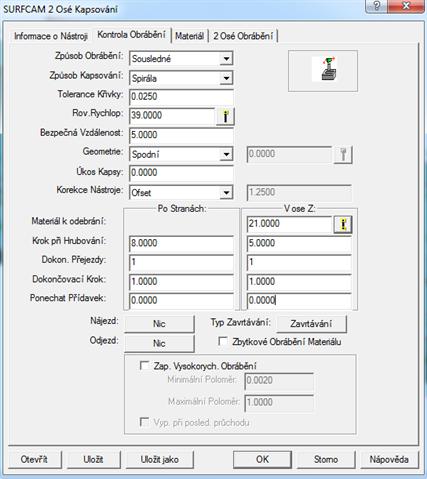Click the Storno button
427x479 pixels.
[326, 459]
